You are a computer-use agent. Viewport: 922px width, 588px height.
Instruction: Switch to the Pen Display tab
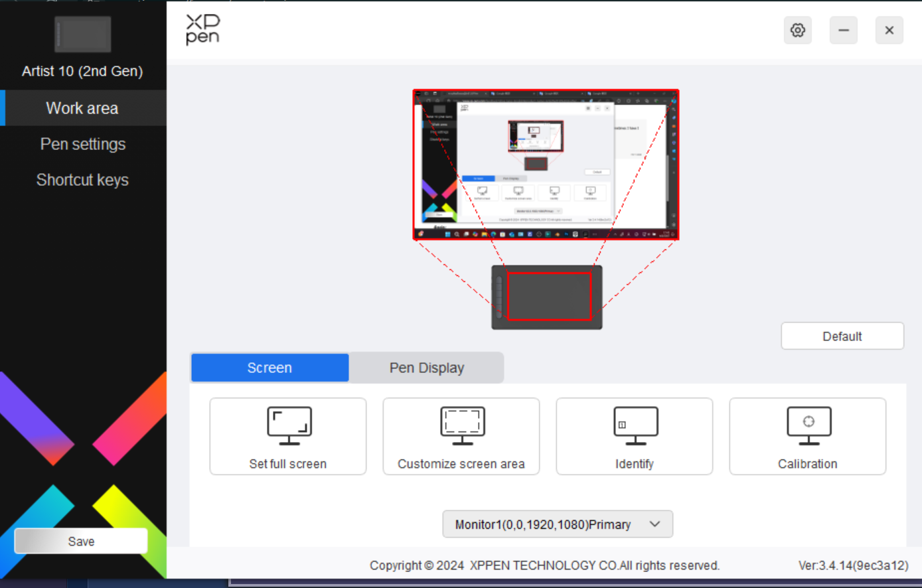coord(426,368)
